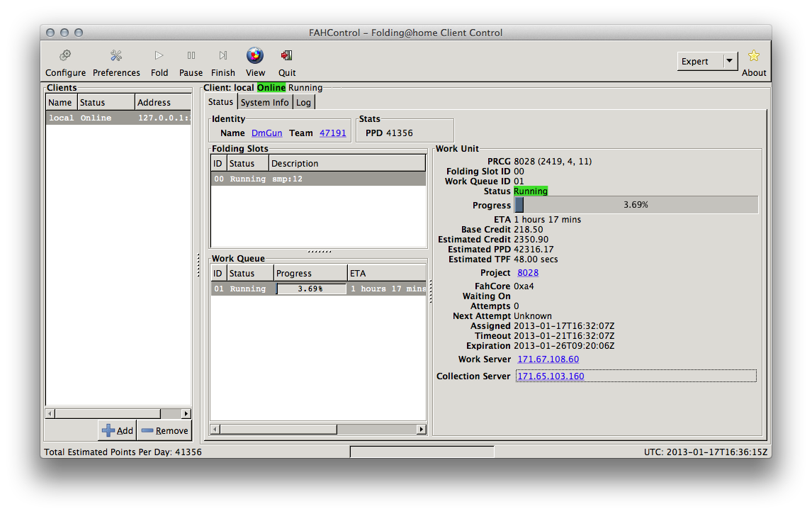The width and height of the screenshot is (812, 514).
Task: Switch to the System Info tab
Action: [264, 103]
